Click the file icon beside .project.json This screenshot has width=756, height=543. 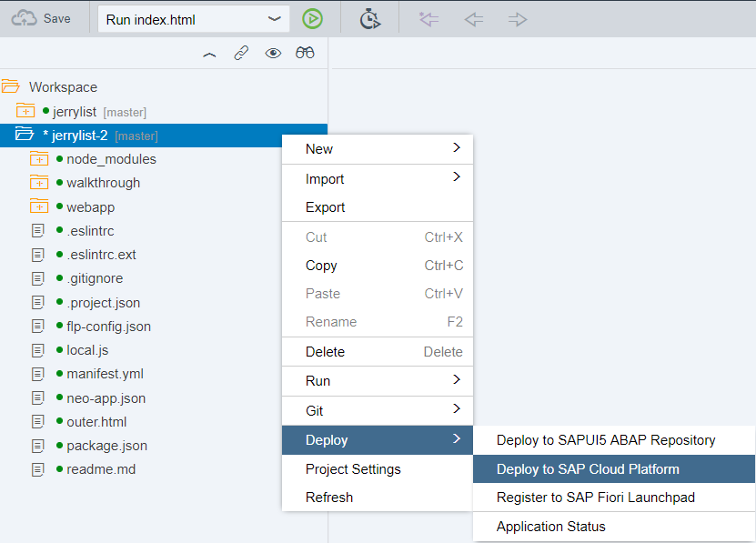pos(37,303)
